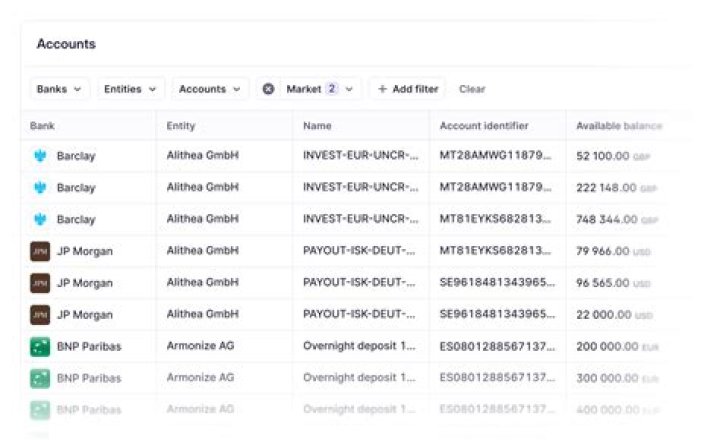Click INVEST-EUR-UNCR name in the 52 100.00 row
The height and width of the screenshot is (442, 720).
pyautogui.click(x=360, y=155)
